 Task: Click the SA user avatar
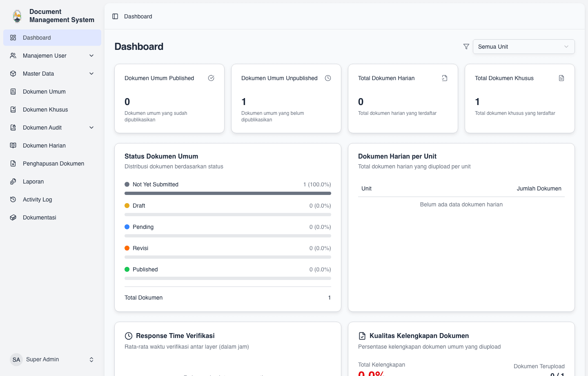[x=16, y=360]
